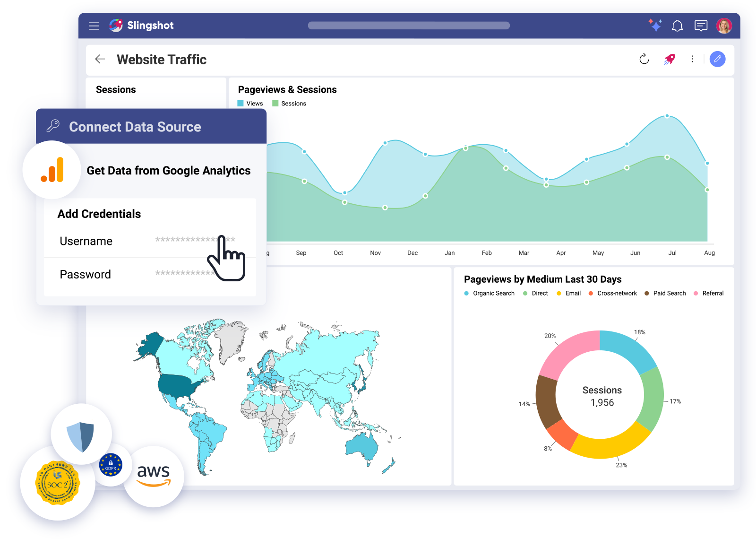This screenshot has height=539, width=756.
Task: Open the three-dot more options menu
Action: pos(692,59)
